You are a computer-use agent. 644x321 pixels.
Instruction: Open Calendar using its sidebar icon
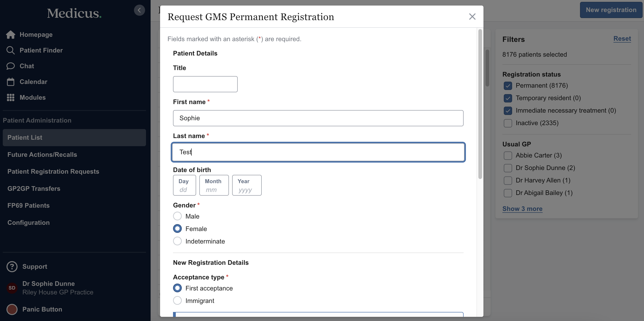point(10,82)
